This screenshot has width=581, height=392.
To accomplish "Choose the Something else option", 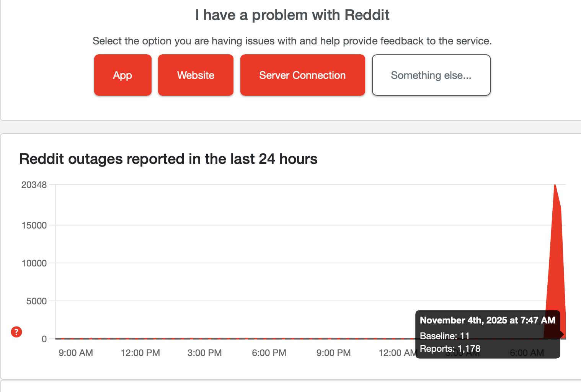I will pyautogui.click(x=431, y=75).
